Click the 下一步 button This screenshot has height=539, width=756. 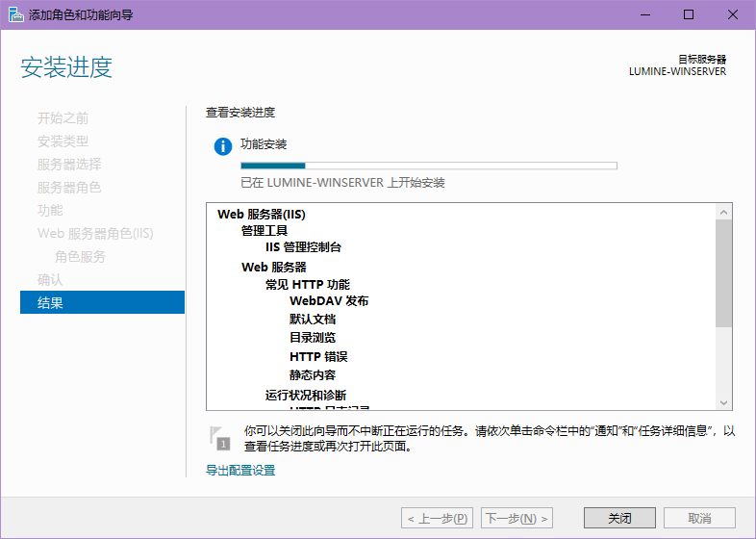coord(517,518)
